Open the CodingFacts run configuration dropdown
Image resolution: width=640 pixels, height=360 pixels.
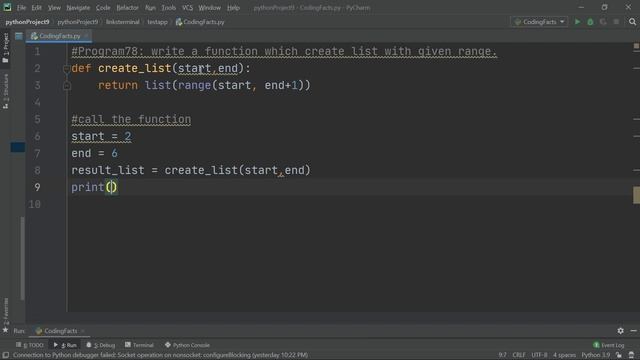point(539,22)
